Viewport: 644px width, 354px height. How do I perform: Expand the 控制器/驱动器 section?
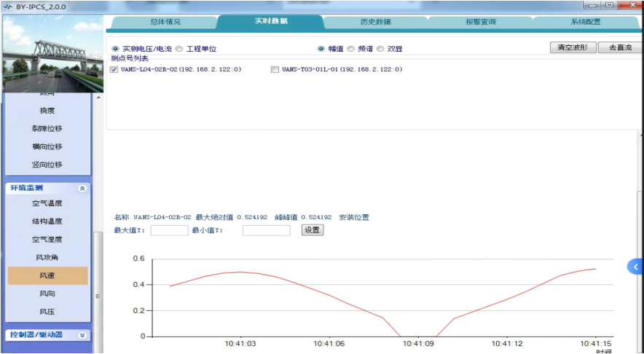point(82,335)
